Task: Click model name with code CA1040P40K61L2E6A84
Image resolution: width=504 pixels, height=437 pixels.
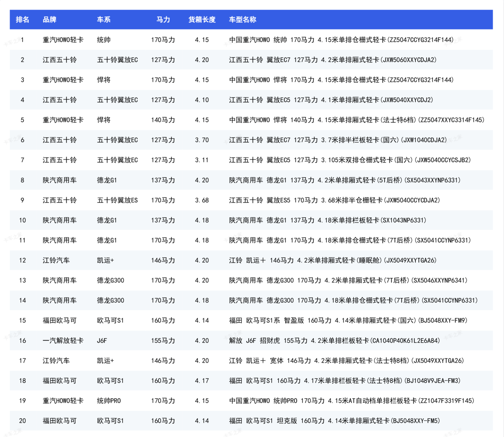Action: (334, 341)
